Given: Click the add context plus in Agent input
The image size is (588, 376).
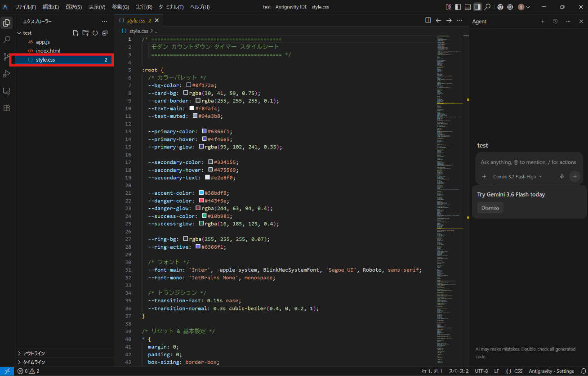Looking at the screenshot, I should pos(484,177).
